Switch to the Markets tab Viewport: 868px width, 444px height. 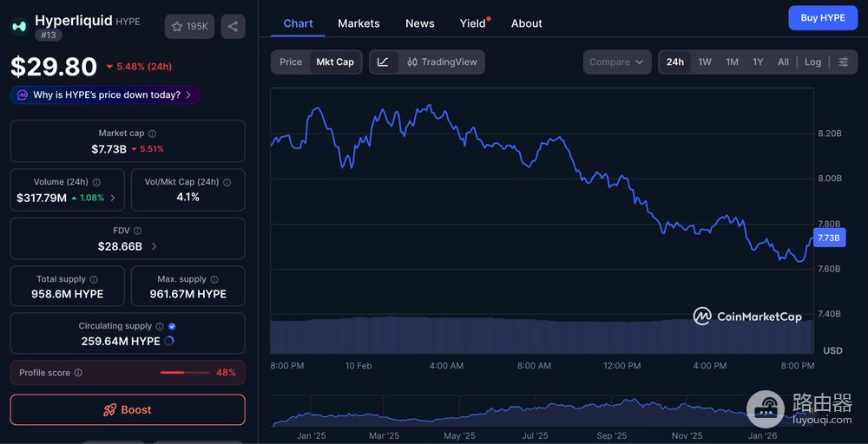click(358, 23)
